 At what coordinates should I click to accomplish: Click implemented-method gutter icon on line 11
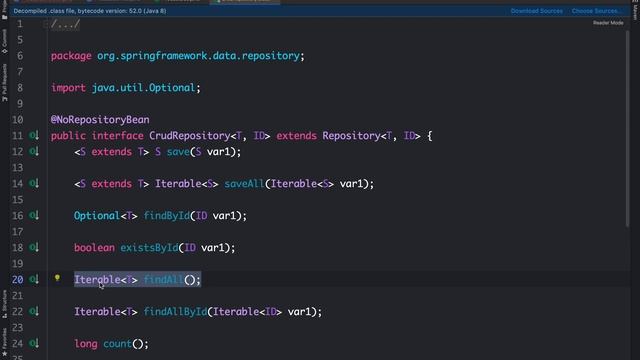click(34, 136)
